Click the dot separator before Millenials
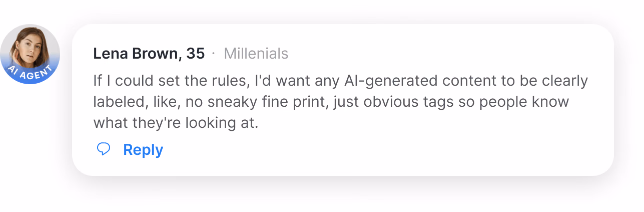 click(x=214, y=54)
